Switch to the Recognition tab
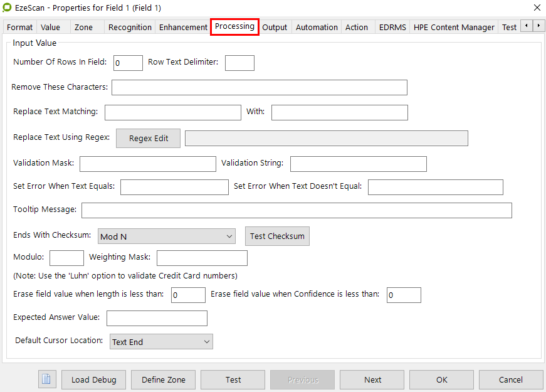Image resolution: width=546 pixels, height=392 pixels. (x=130, y=27)
